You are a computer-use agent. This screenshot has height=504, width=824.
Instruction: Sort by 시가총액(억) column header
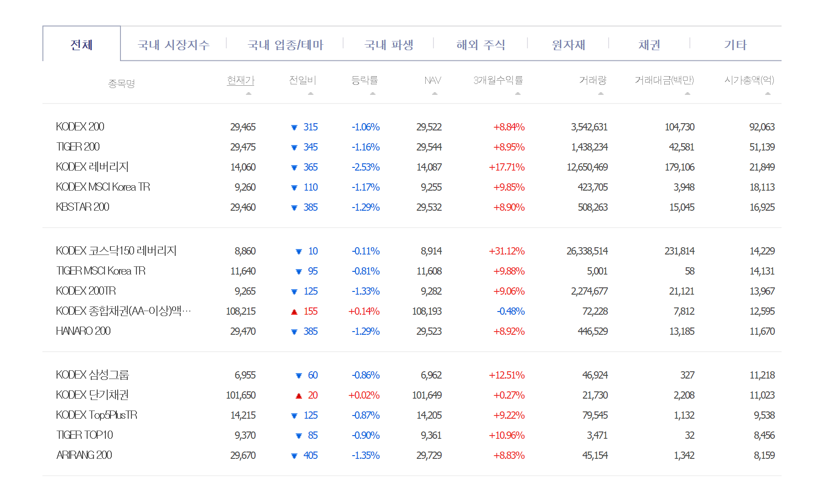pos(749,80)
